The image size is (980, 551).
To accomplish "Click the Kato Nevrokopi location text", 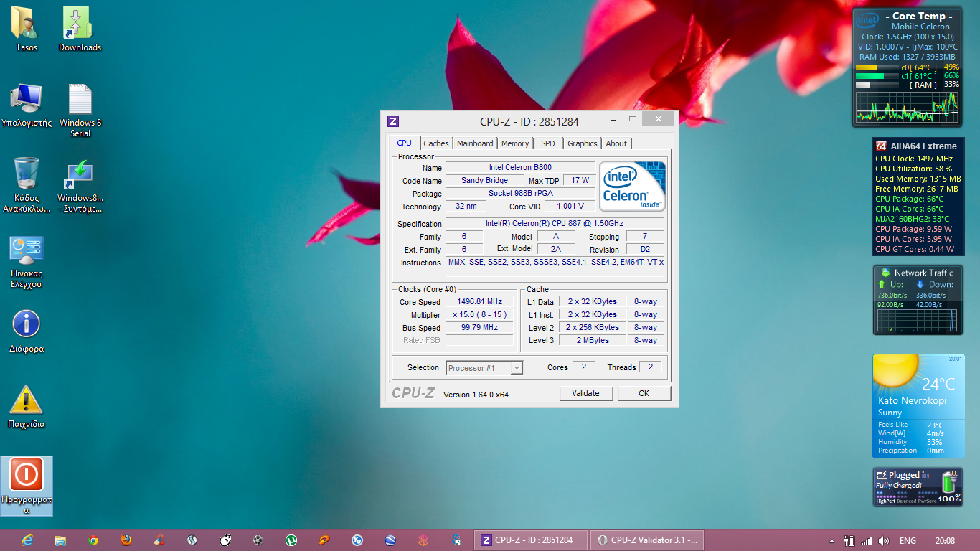I will 912,401.
